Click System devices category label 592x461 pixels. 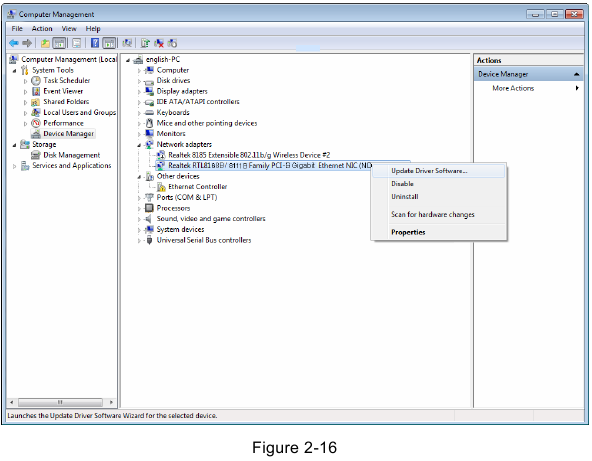tap(180, 230)
